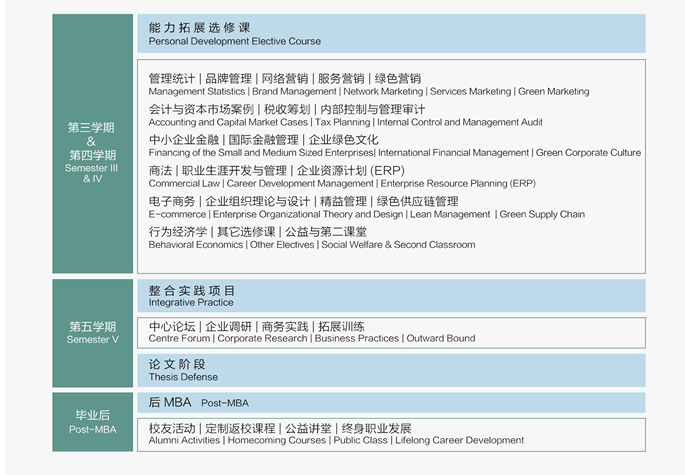Screen dimensions: 685x475
Task: Click 'Corporate Research' item text
Action: tap(262, 339)
